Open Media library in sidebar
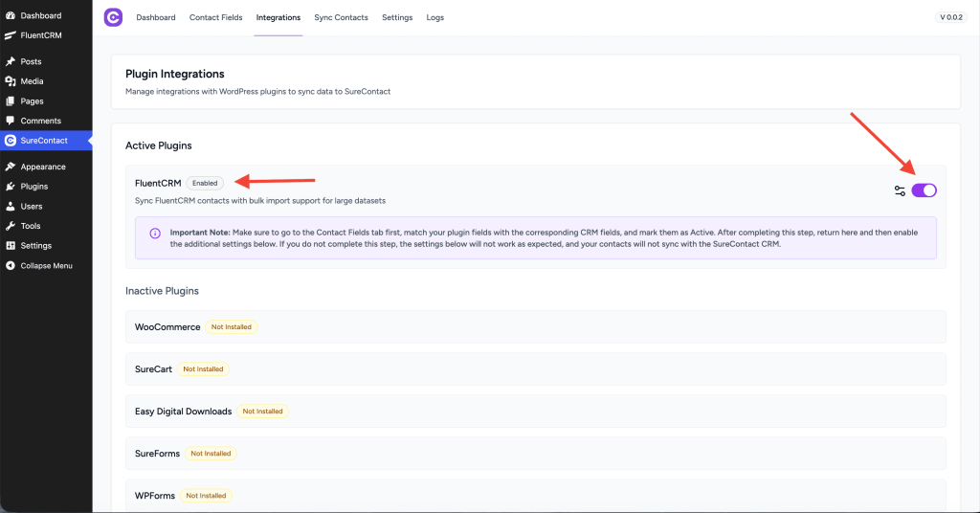The image size is (980, 513). (32, 81)
